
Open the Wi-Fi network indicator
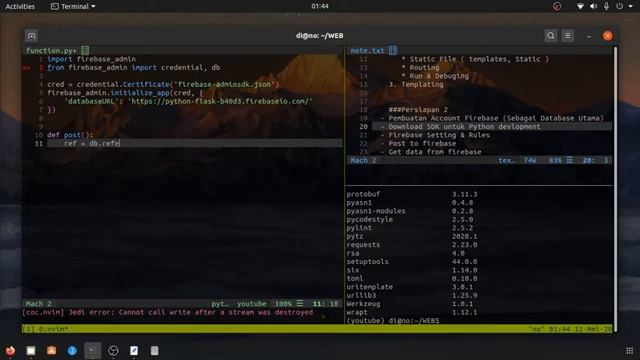coord(580,7)
